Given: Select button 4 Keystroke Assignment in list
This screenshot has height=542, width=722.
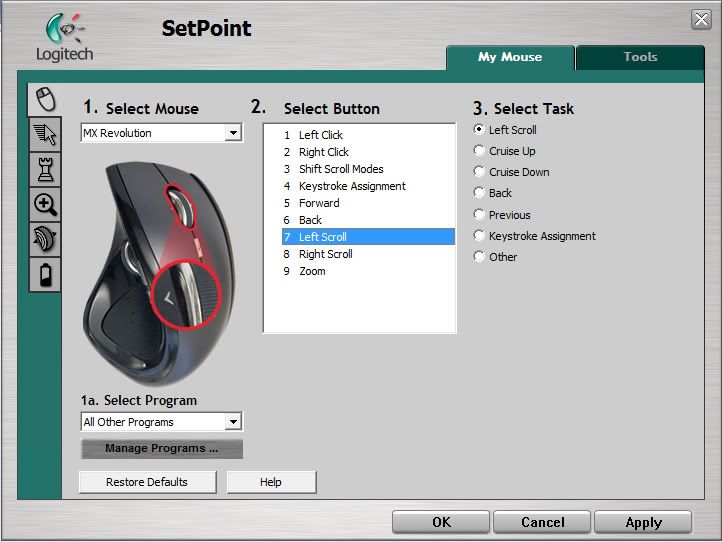Looking at the screenshot, I should tap(368, 186).
